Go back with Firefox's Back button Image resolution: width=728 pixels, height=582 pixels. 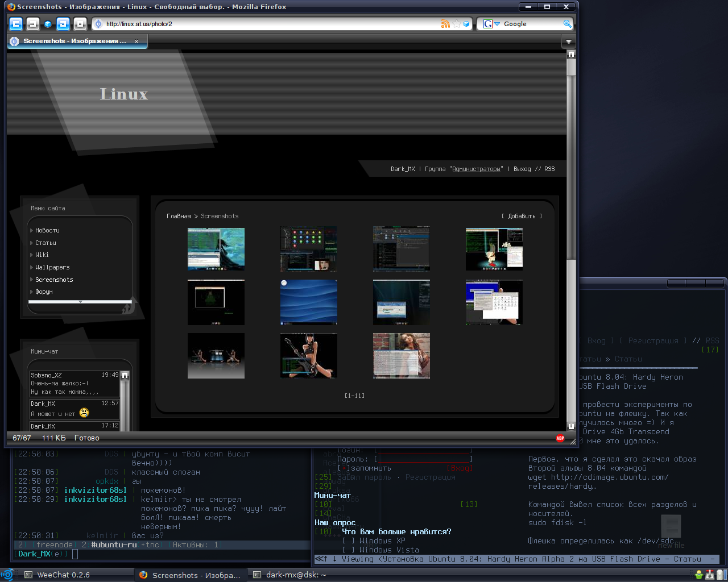click(x=15, y=24)
